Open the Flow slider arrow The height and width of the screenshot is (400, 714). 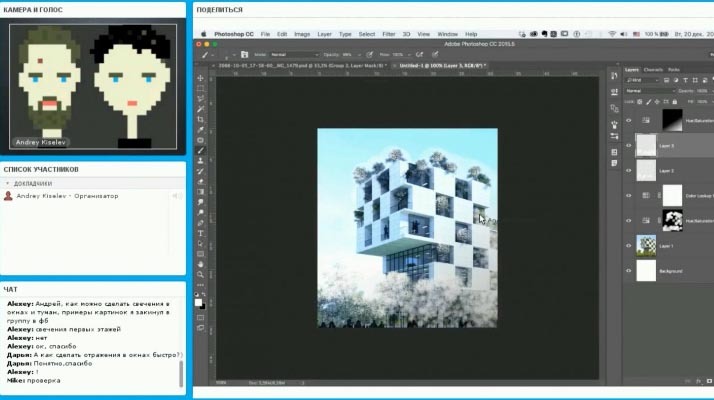pos(409,55)
